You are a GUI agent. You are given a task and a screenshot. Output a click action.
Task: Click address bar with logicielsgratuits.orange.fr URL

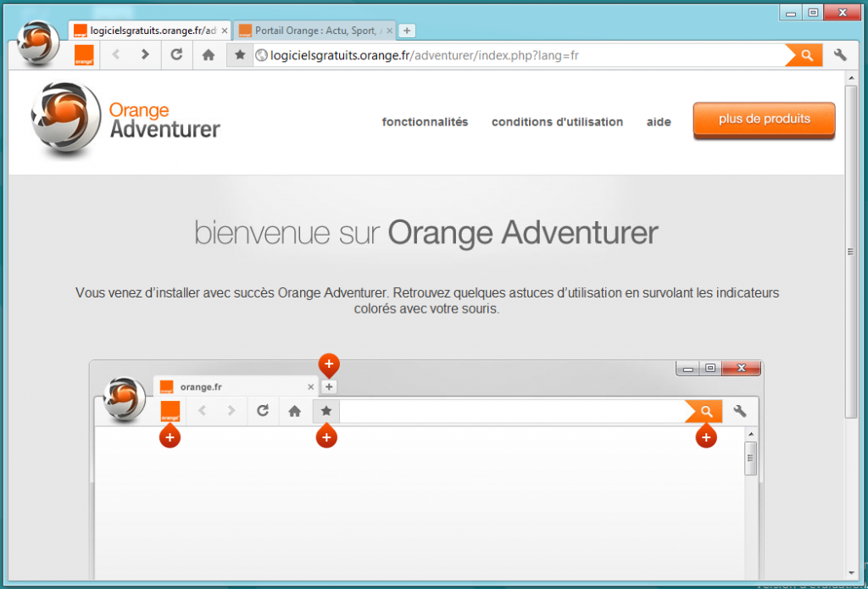coord(520,55)
